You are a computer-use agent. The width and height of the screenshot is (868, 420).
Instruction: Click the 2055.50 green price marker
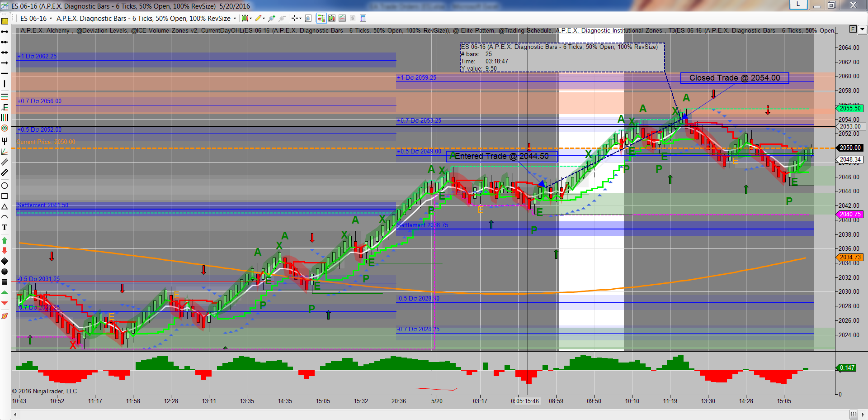pos(850,108)
